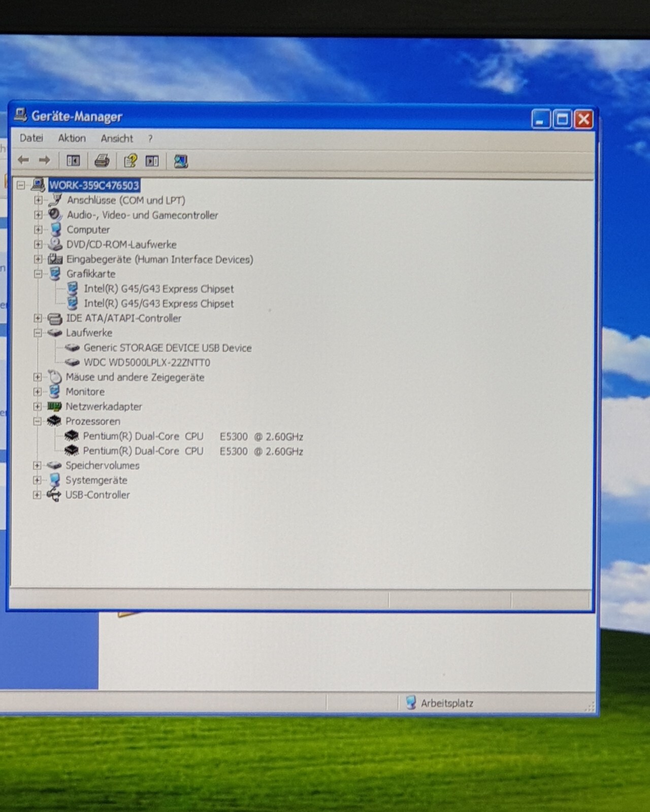The image size is (650, 812).
Task: Select the Monitore label
Action: click(x=85, y=392)
